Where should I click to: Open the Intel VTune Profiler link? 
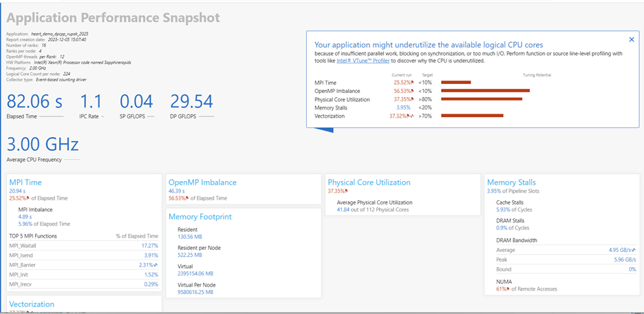[370, 61]
